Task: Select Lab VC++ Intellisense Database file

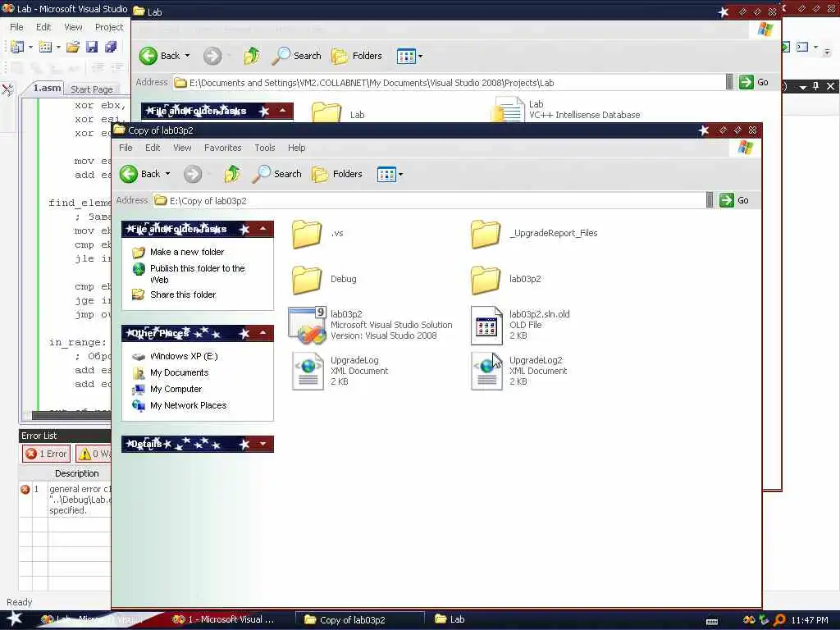Action: click(567, 110)
